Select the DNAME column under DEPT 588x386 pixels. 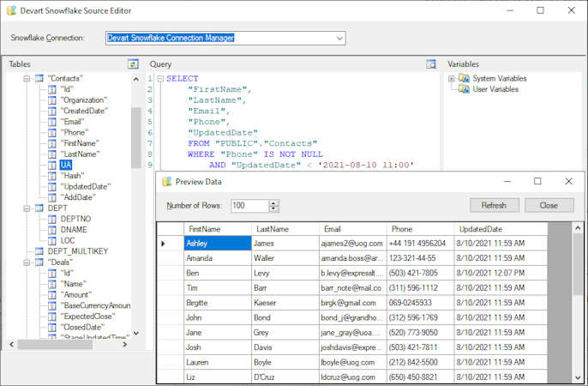click(74, 230)
